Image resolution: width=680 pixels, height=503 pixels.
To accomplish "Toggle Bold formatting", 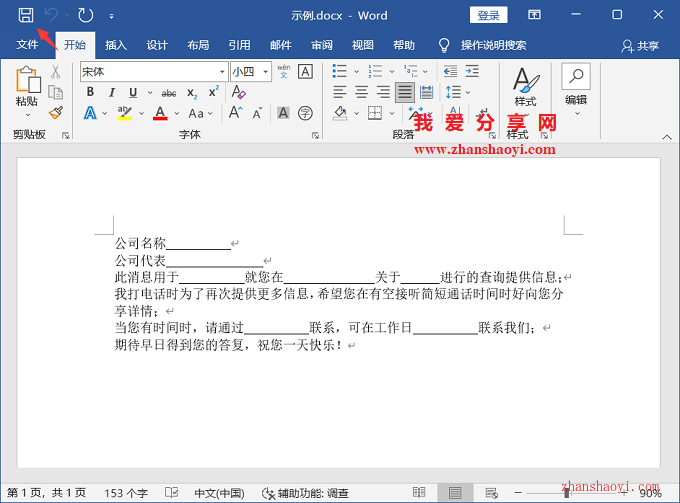I will [90, 92].
